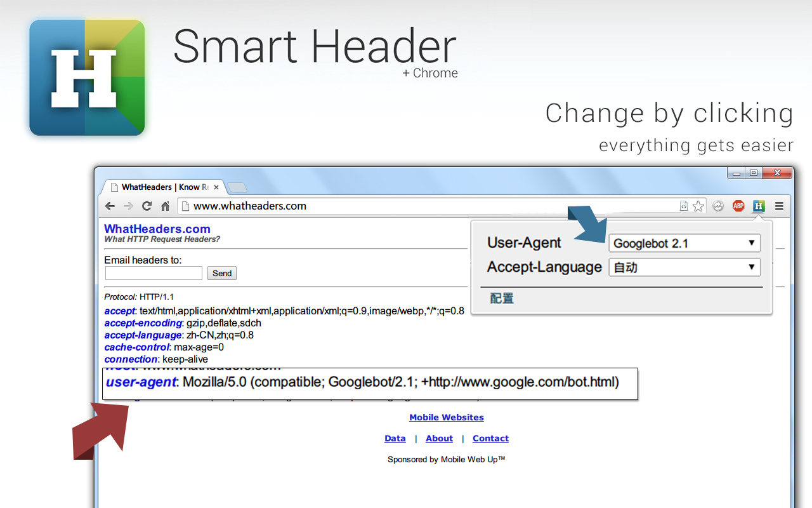Click the accept-encoding header line
812x508 pixels.
[x=183, y=323]
